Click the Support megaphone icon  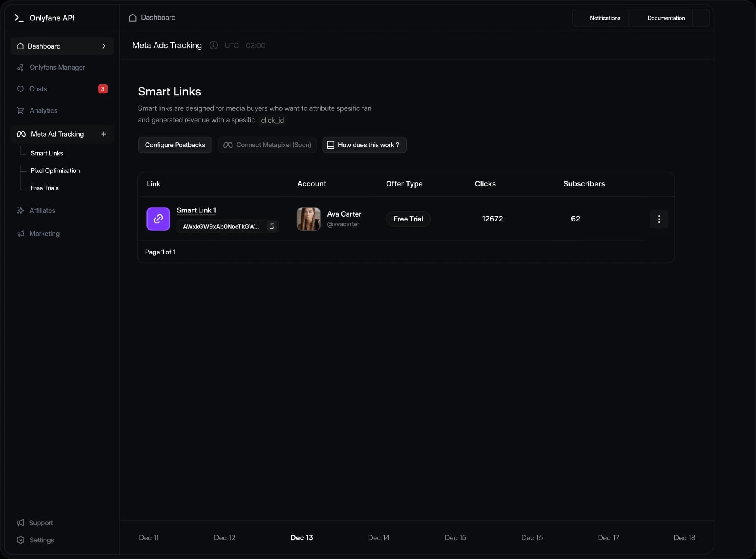pos(20,523)
